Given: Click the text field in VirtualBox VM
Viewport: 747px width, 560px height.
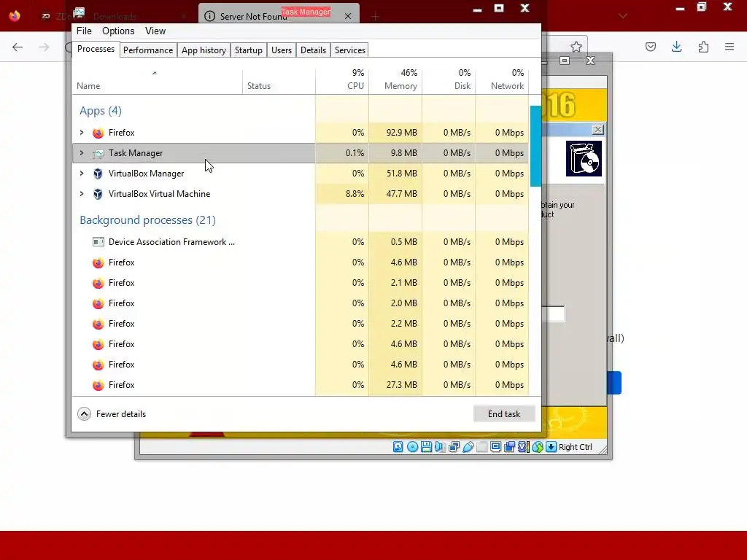Looking at the screenshot, I should (x=553, y=314).
